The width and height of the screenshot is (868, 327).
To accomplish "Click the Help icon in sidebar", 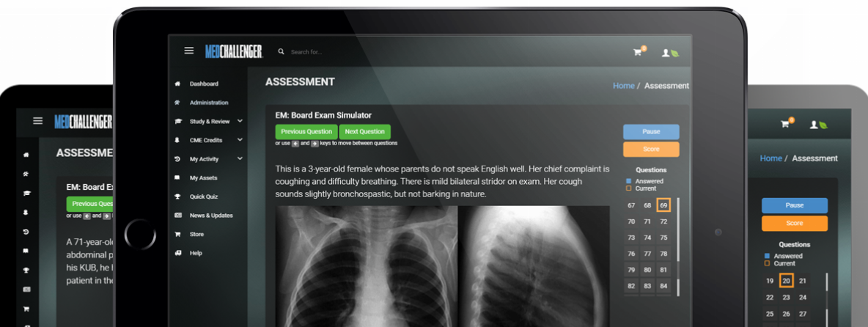I will pos(177,253).
